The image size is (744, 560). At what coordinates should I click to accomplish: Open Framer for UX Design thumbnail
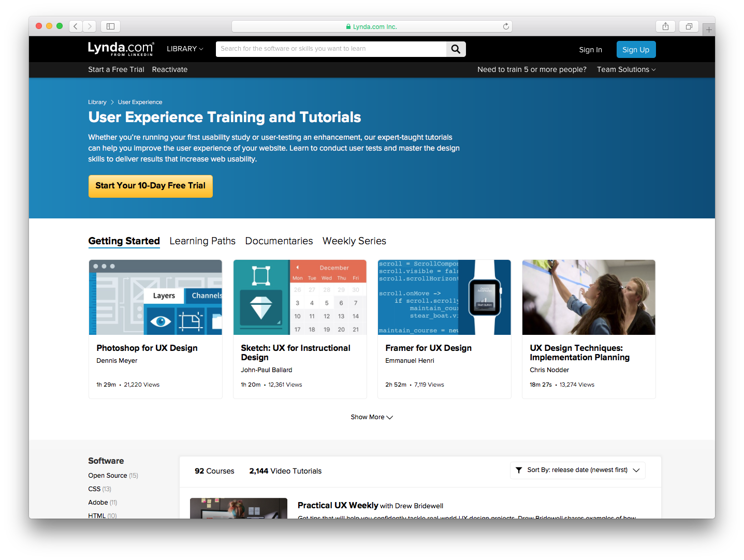[x=444, y=297]
